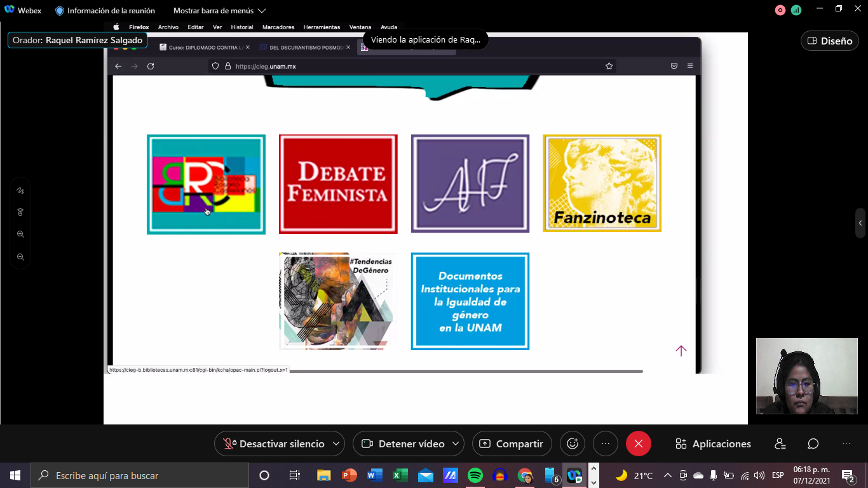Click the annotate pen icon in left toolbar

[20, 190]
